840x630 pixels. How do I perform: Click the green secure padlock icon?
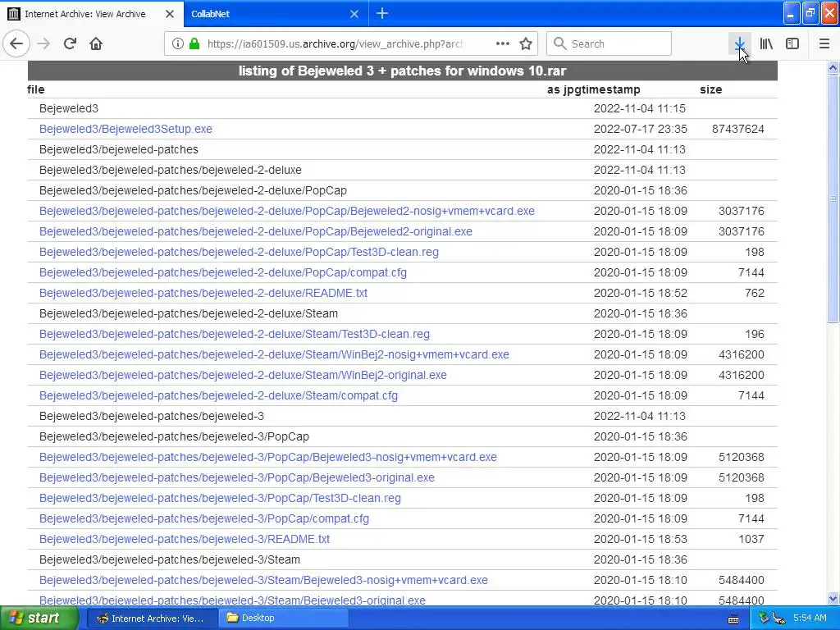tap(194, 43)
